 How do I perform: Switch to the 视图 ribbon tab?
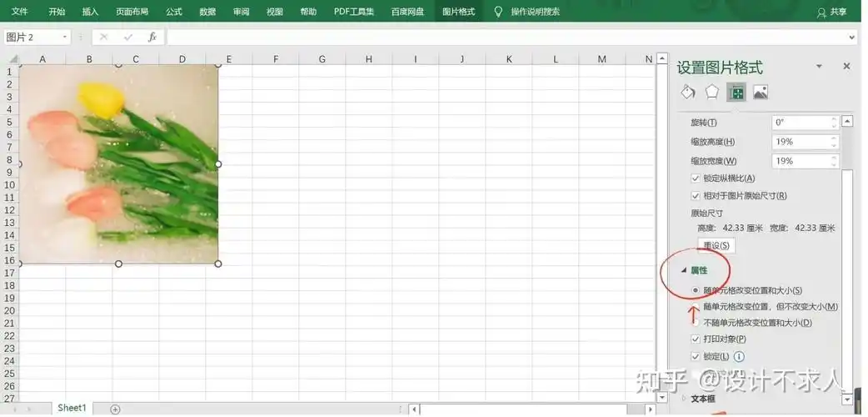click(x=275, y=11)
